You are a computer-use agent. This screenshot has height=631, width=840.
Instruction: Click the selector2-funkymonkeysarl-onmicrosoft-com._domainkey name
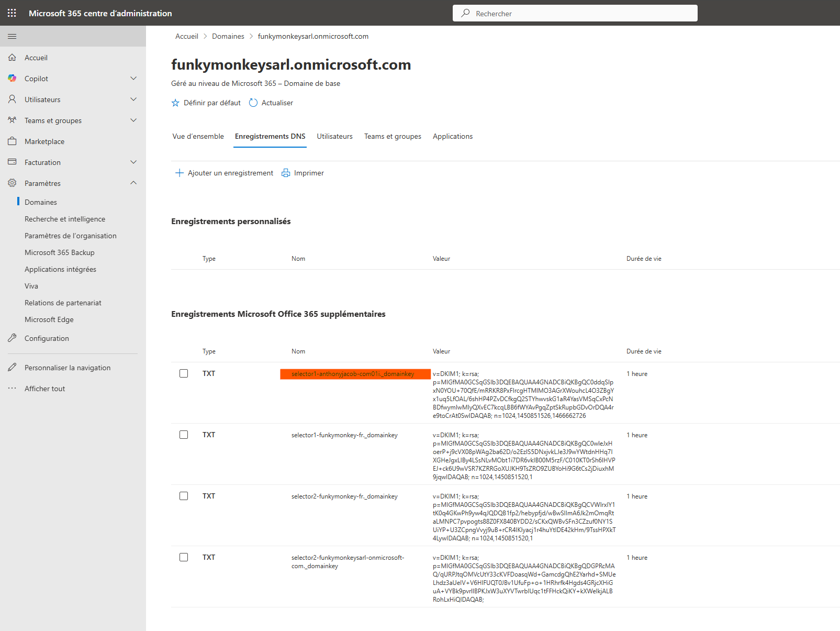tap(348, 562)
